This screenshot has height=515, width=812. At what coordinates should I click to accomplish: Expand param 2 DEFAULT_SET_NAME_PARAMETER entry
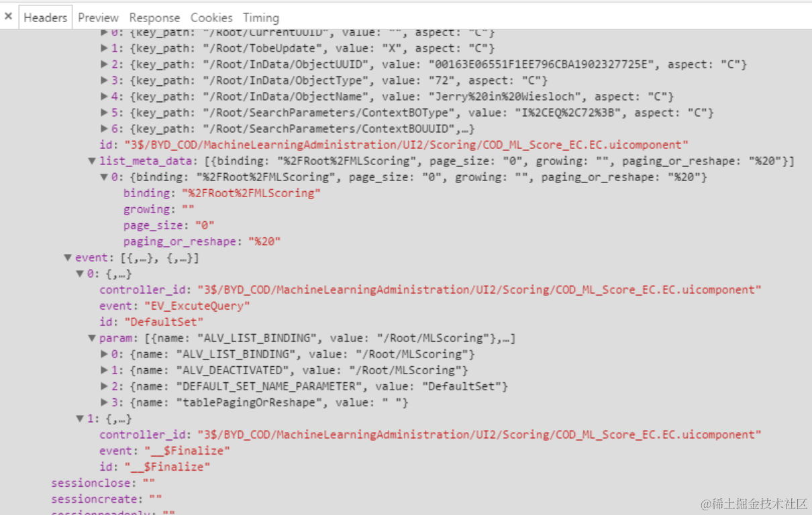coord(104,386)
